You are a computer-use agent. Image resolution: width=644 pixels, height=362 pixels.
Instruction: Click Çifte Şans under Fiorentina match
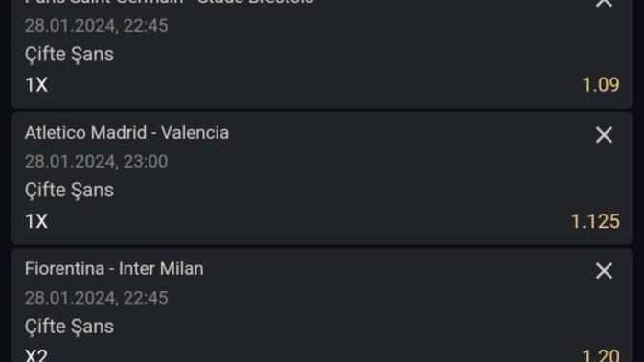point(69,327)
